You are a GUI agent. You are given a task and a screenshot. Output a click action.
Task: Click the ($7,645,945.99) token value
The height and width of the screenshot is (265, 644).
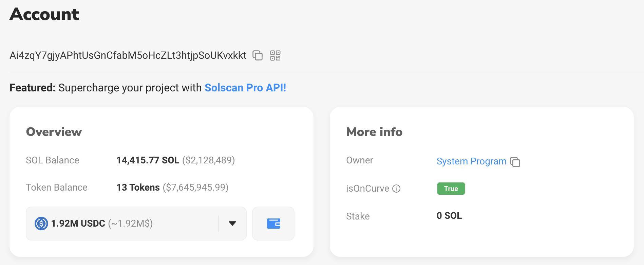tap(196, 187)
